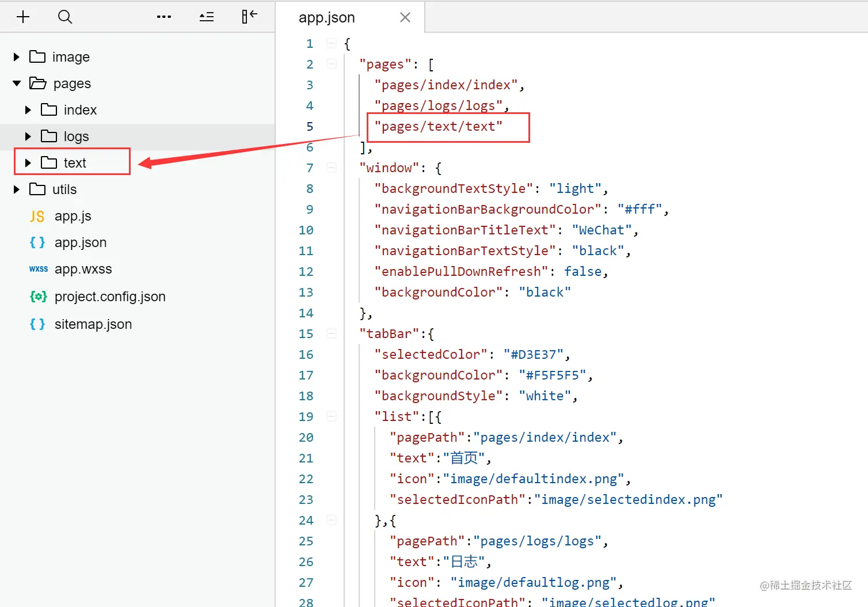The width and height of the screenshot is (868, 607).
Task: Click the plus icon to add a file
Action: pos(23,17)
